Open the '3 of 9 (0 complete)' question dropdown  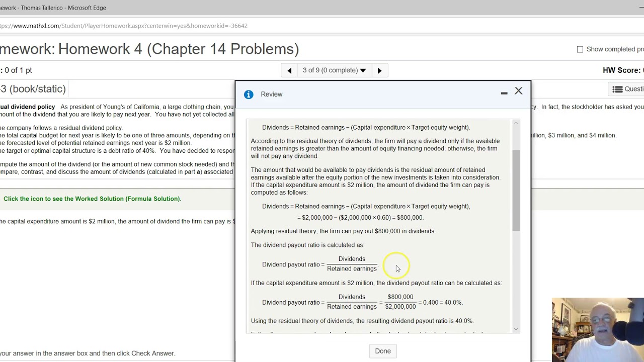(x=335, y=70)
